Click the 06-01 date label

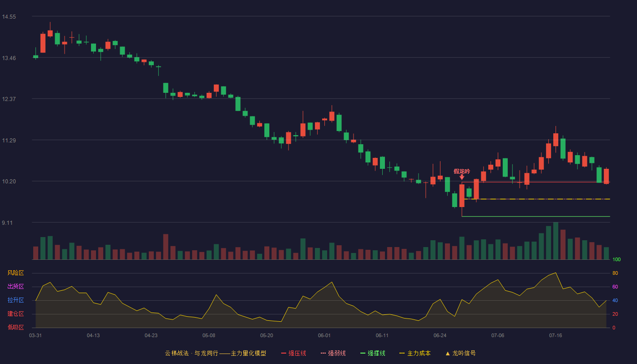pyautogui.click(x=324, y=335)
